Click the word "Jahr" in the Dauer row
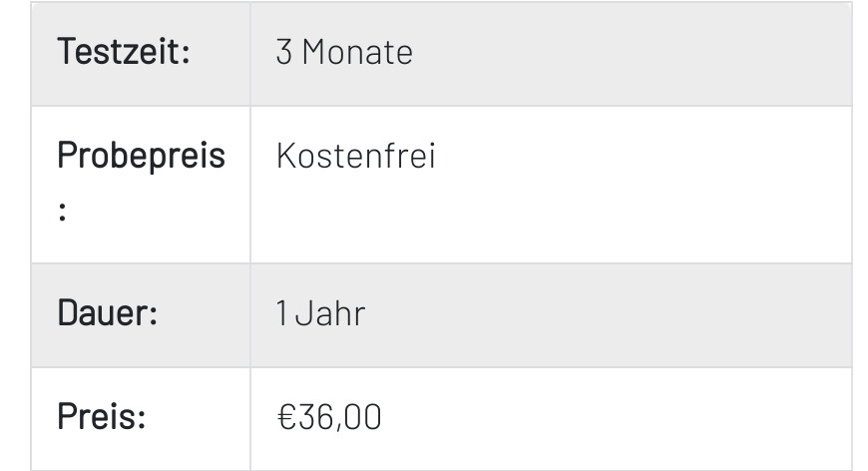The image size is (868, 471). pyautogui.click(x=330, y=314)
